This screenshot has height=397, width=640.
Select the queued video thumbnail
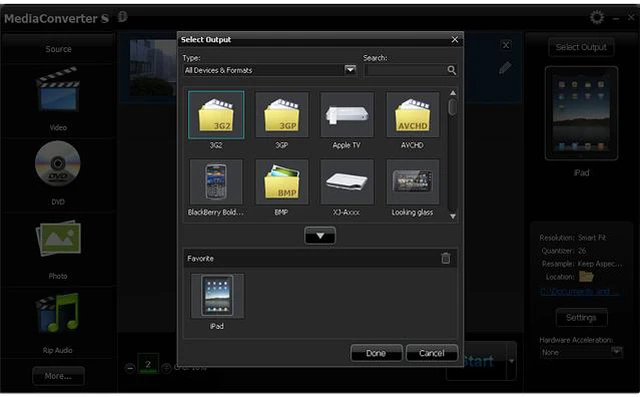point(153,68)
